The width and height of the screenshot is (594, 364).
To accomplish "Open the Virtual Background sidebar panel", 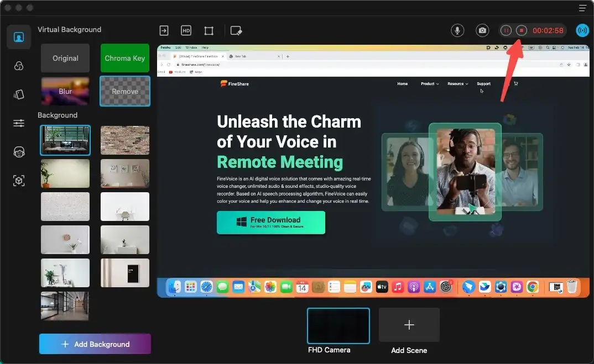I will pos(19,36).
